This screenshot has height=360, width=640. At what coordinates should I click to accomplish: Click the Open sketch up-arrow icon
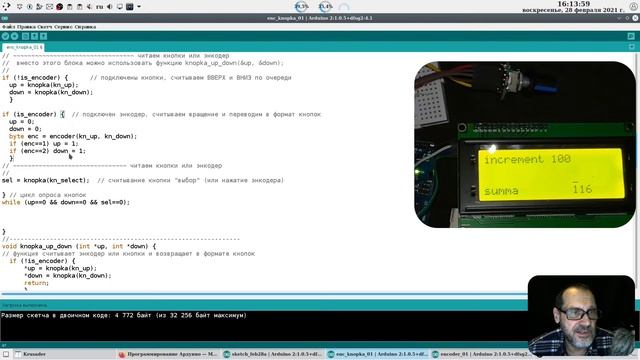(34, 36)
